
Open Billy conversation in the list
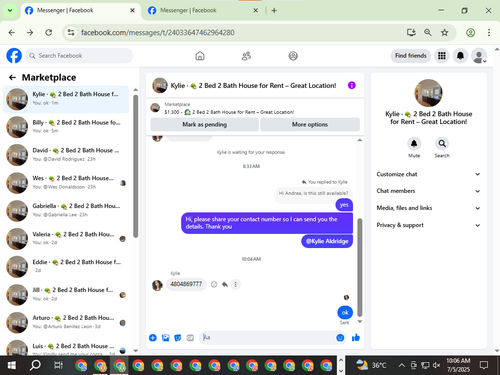click(66, 127)
